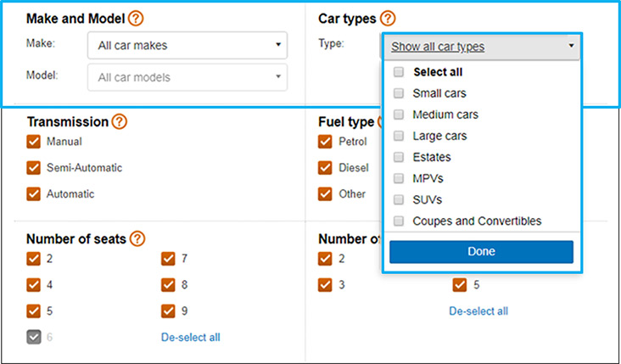
Task: Toggle the Semi-Automatic checkbox
Action: point(34,167)
